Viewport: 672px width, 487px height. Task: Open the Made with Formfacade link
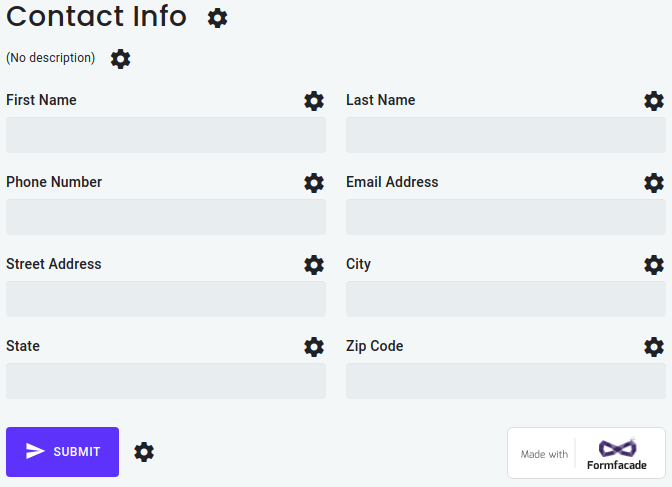pos(586,454)
